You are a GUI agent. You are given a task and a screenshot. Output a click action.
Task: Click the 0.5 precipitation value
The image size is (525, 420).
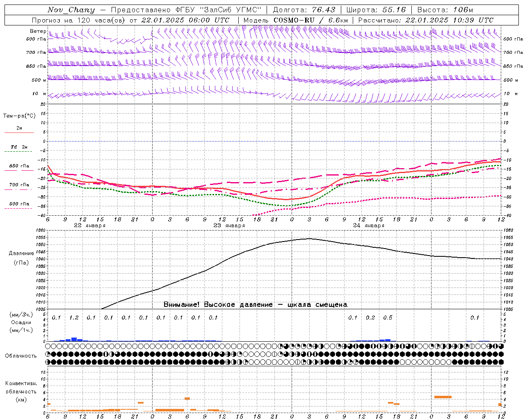388,318
